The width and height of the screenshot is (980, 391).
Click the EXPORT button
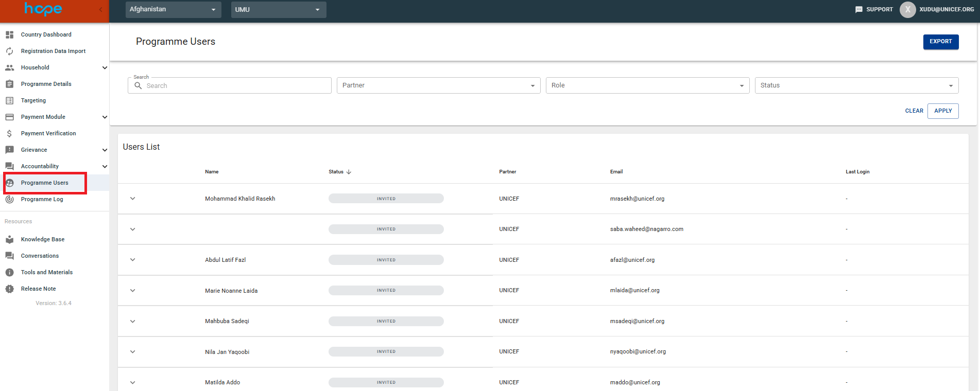pos(940,41)
